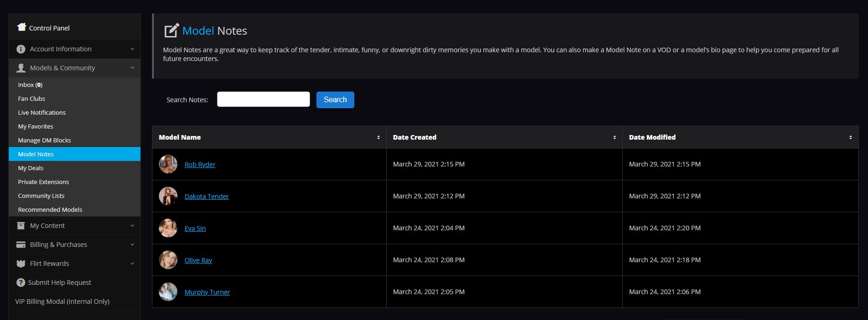Image resolution: width=868 pixels, height=320 pixels.
Task: Click the Model Notes pencil edit icon
Action: click(171, 31)
